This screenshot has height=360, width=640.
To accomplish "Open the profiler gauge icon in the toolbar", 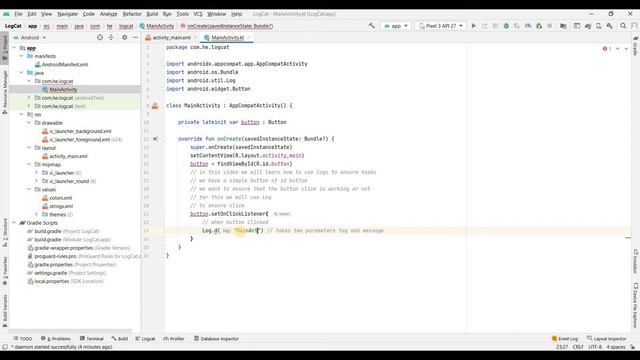I will pos(528,26).
